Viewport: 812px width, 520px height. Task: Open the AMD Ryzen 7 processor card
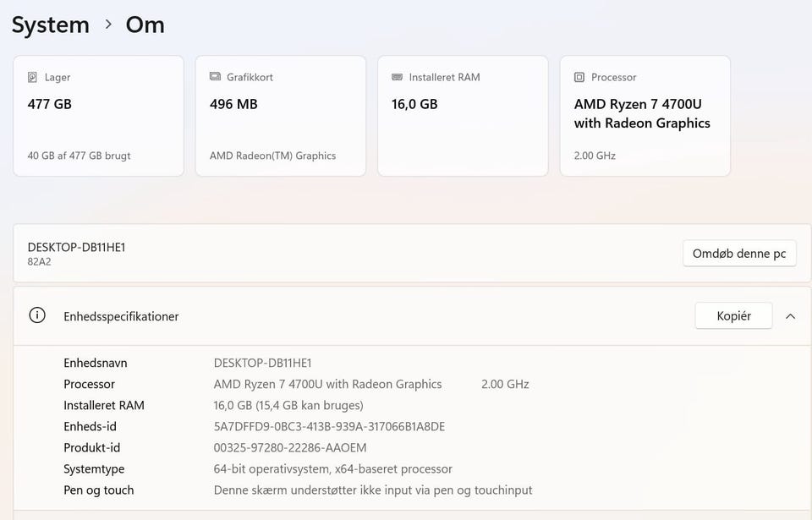click(x=645, y=116)
